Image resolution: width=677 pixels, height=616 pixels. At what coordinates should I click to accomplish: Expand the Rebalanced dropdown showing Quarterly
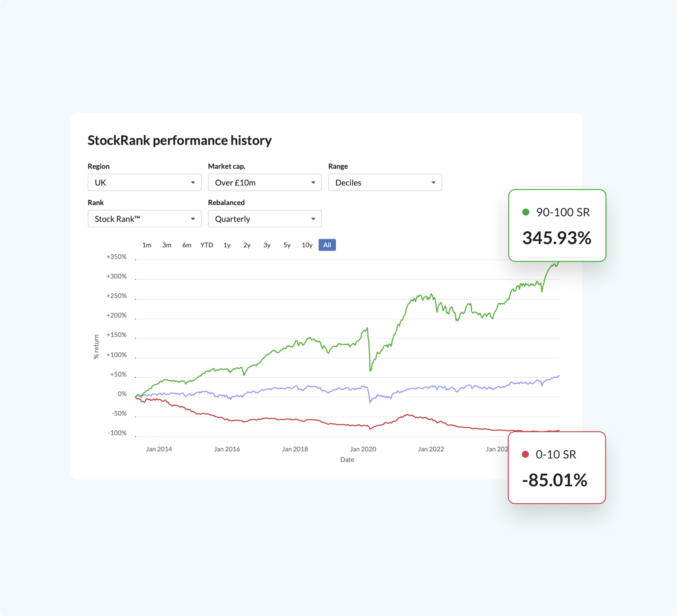click(x=265, y=219)
